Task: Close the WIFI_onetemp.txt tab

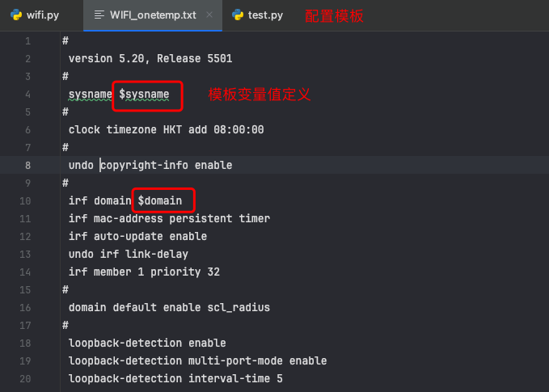Action: [209, 15]
